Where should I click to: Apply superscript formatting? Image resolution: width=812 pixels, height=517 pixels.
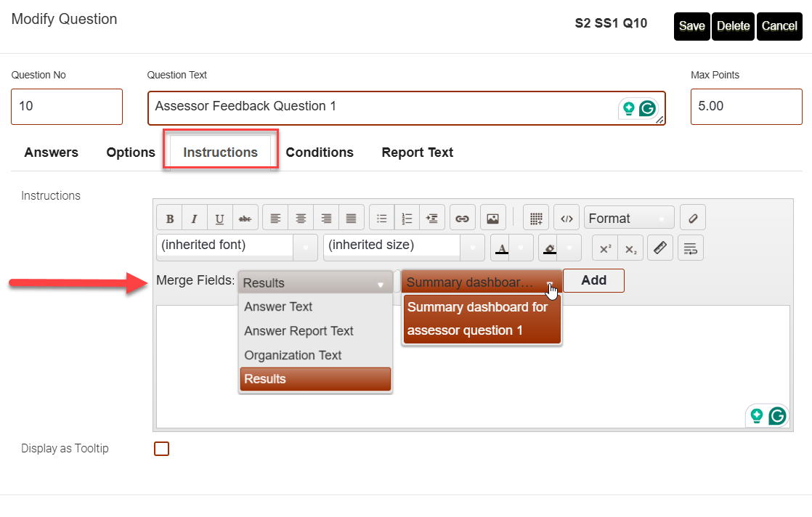605,248
